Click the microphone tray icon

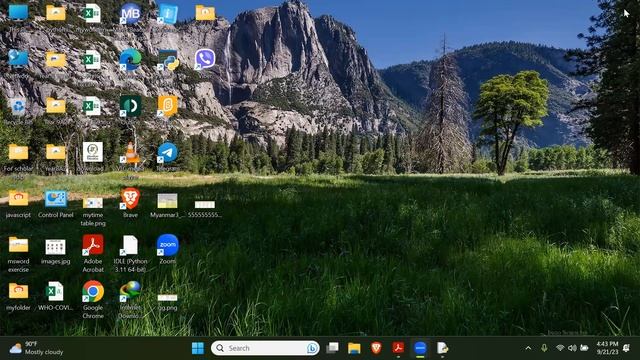tap(544, 348)
